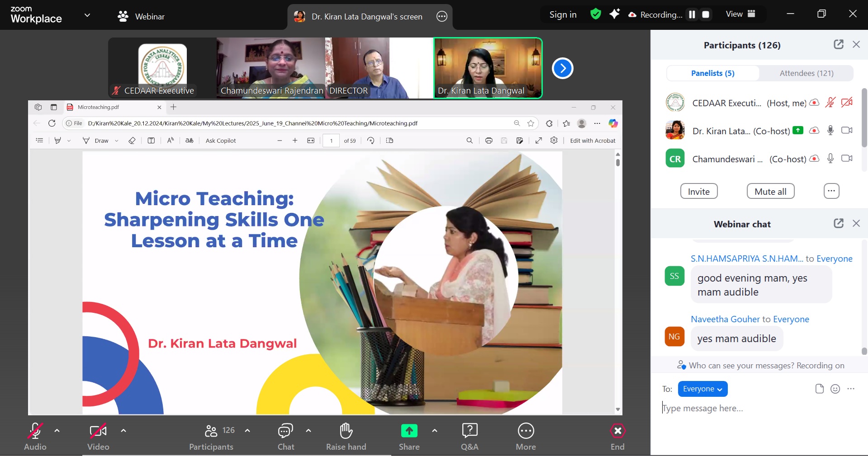Click the attach file icon in chat

(x=819, y=389)
